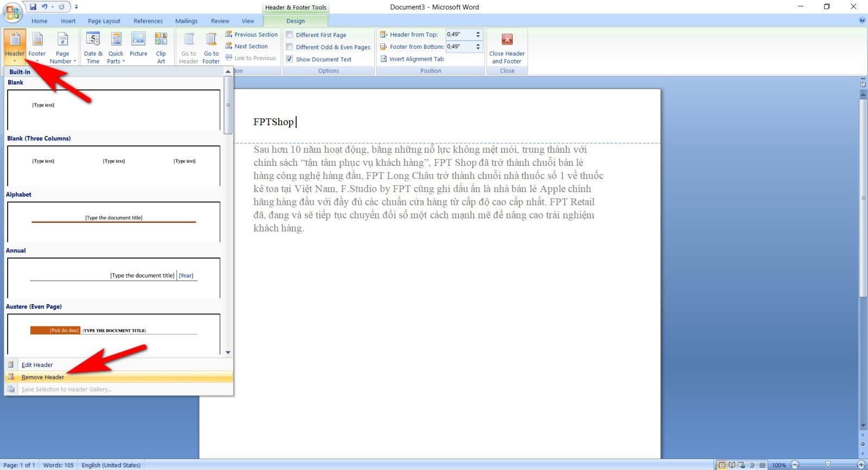This screenshot has width=868, height=470.
Task: Open the References tab
Action: [x=148, y=21]
